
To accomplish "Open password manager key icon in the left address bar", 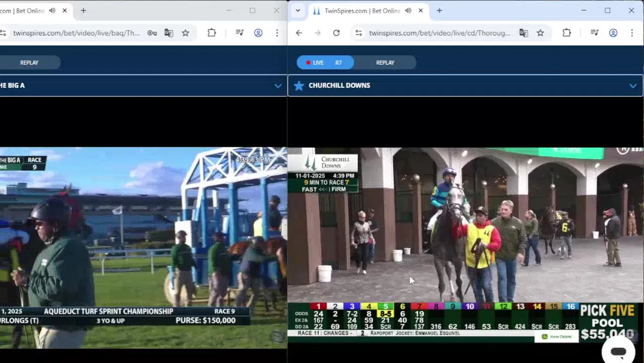I will click(152, 33).
